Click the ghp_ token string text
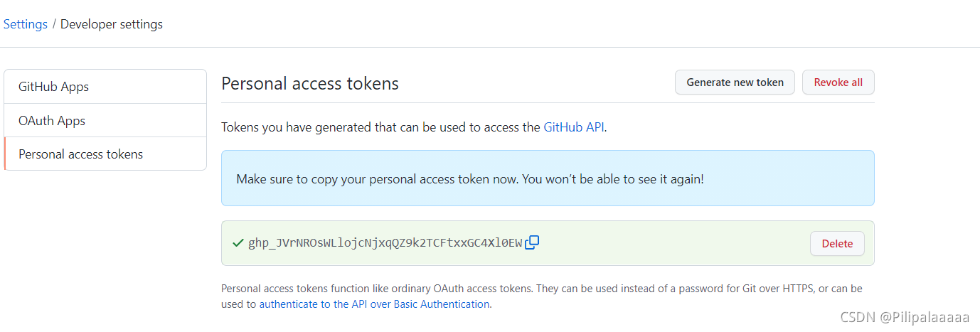 click(x=385, y=243)
